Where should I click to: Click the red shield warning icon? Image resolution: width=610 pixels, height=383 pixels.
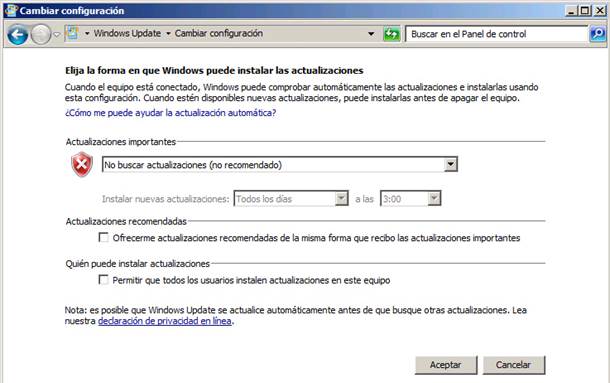pyautogui.click(x=82, y=164)
